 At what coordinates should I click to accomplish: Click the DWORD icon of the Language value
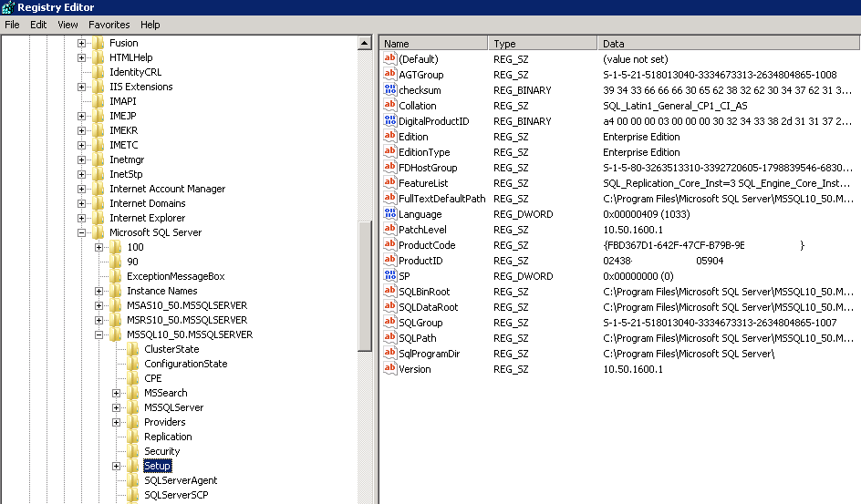click(x=389, y=213)
